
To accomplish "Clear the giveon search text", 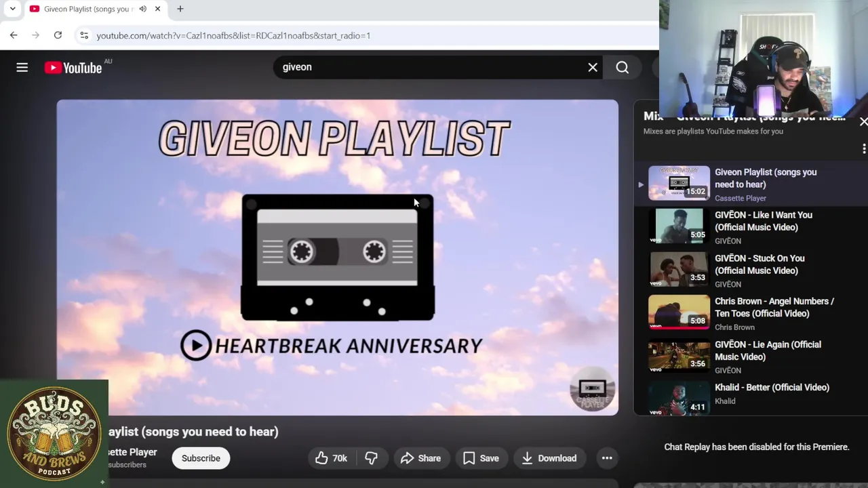I will coord(593,67).
